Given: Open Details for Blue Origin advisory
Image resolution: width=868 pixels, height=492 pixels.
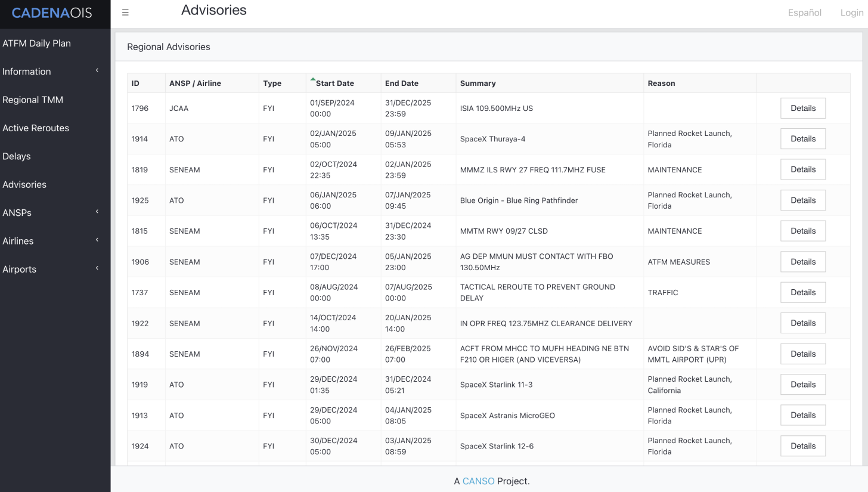Looking at the screenshot, I should pos(803,200).
